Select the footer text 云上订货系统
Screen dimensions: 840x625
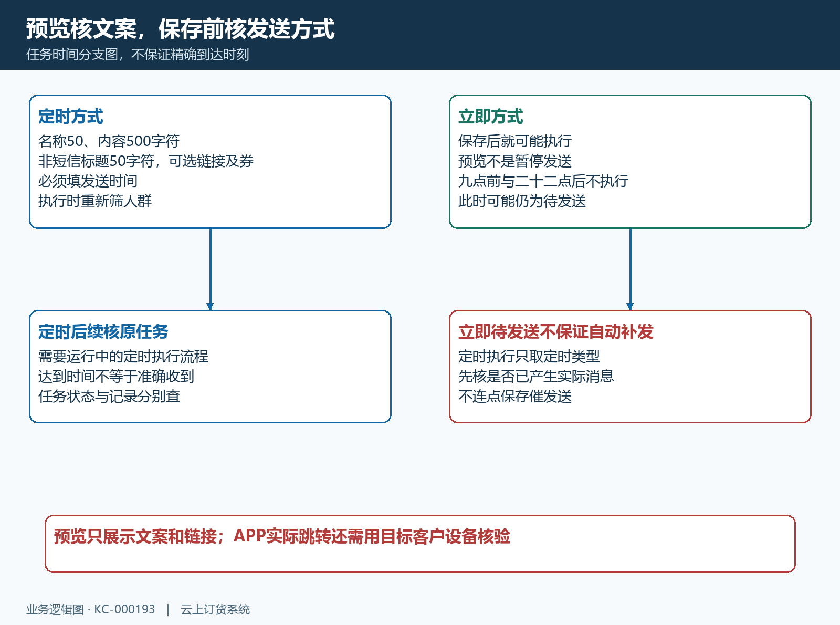pyautogui.click(x=215, y=609)
